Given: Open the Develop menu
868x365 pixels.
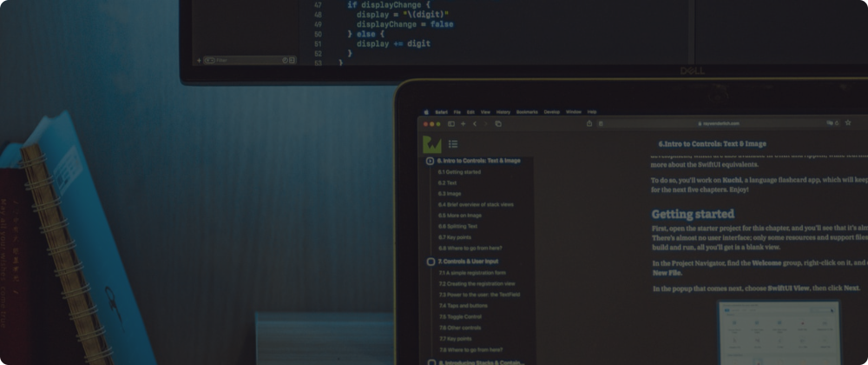Looking at the screenshot, I should (x=552, y=112).
